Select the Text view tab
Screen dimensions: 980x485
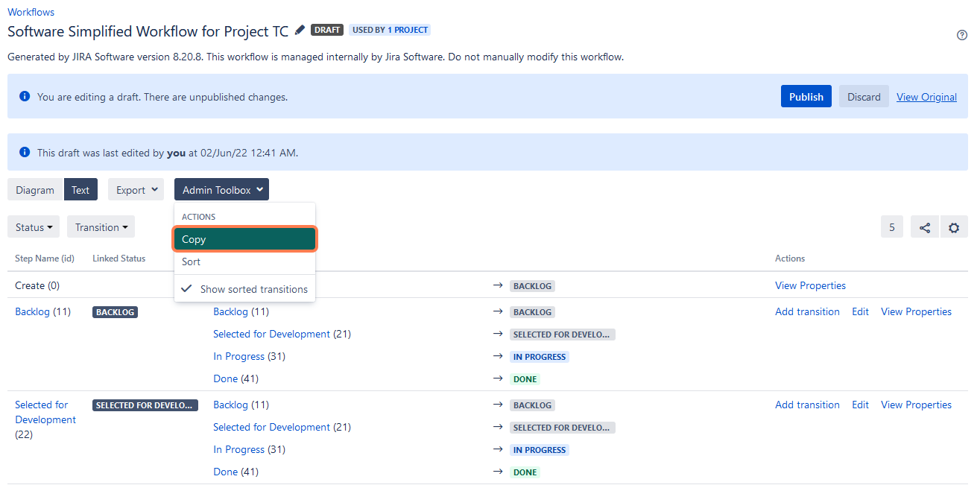[80, 189]
